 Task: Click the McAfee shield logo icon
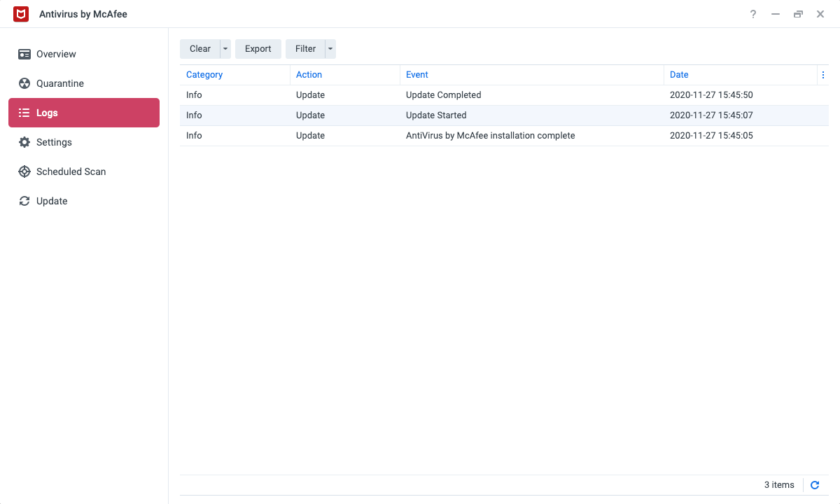click(21, 14)
